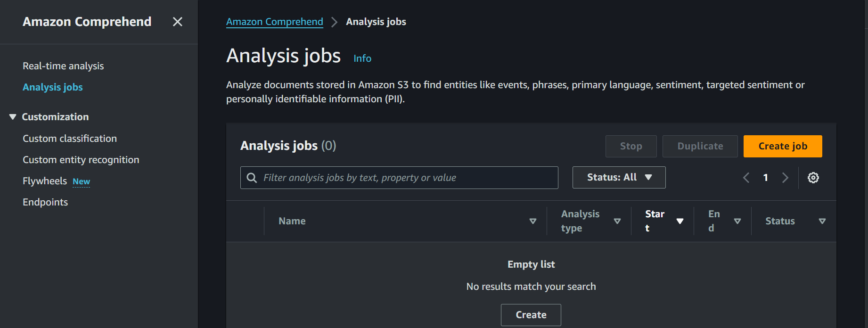Go to the next page of jobs
The height and width of the screenshot is (328, 868).
[785, 178]
